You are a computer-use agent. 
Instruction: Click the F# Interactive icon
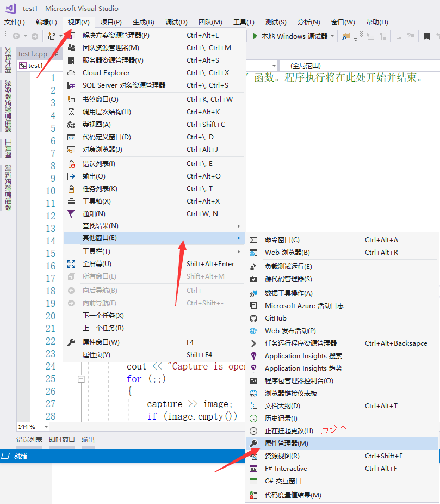pyautogui.click(x=253, y=469)
